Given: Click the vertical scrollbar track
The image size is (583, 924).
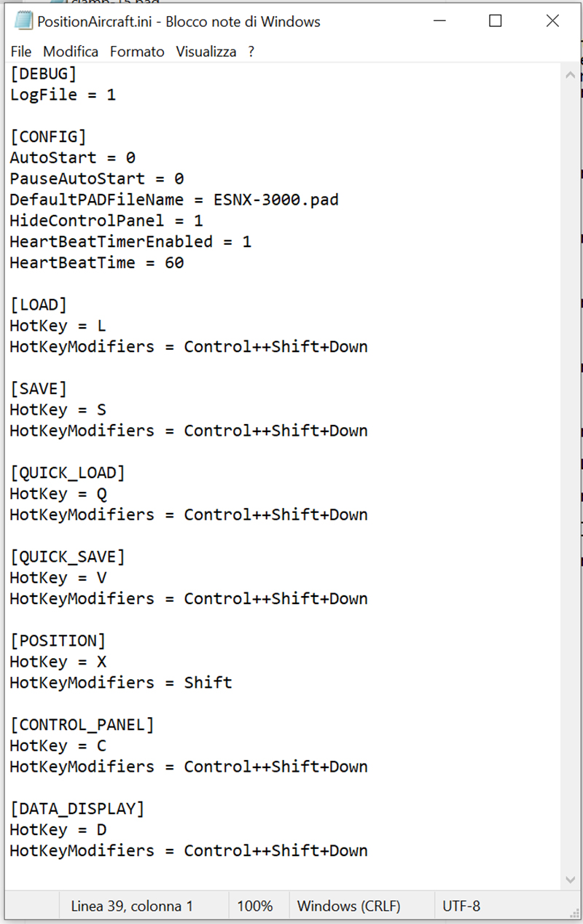Looking at the screenshot, I should tap(571, 477).
